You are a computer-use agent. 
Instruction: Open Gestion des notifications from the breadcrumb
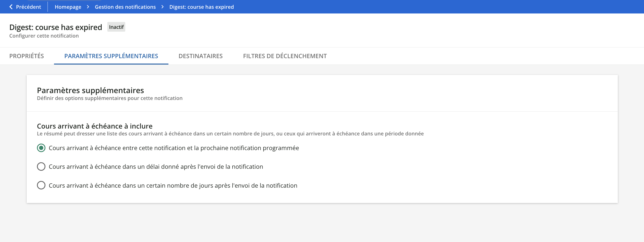click(x=125, y=7)
